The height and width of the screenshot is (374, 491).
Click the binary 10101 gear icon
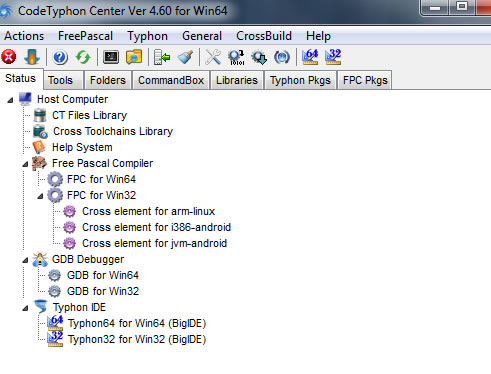[x=236, y=57]
